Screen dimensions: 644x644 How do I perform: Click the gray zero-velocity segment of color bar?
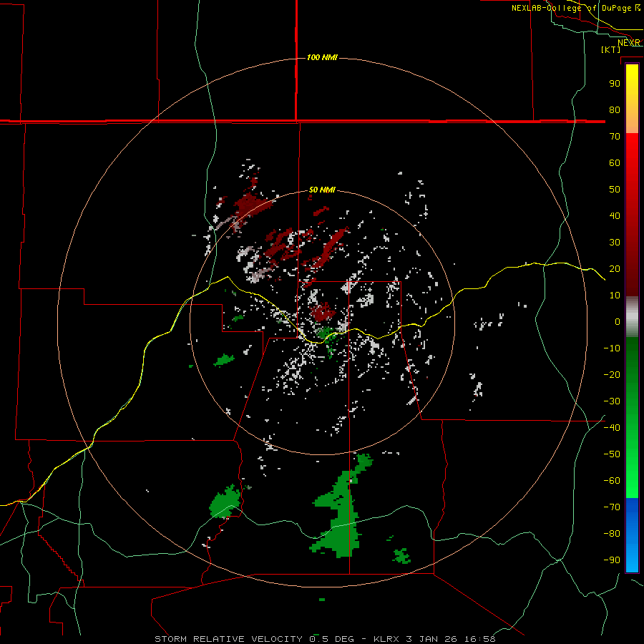click(x=632, y=317)
